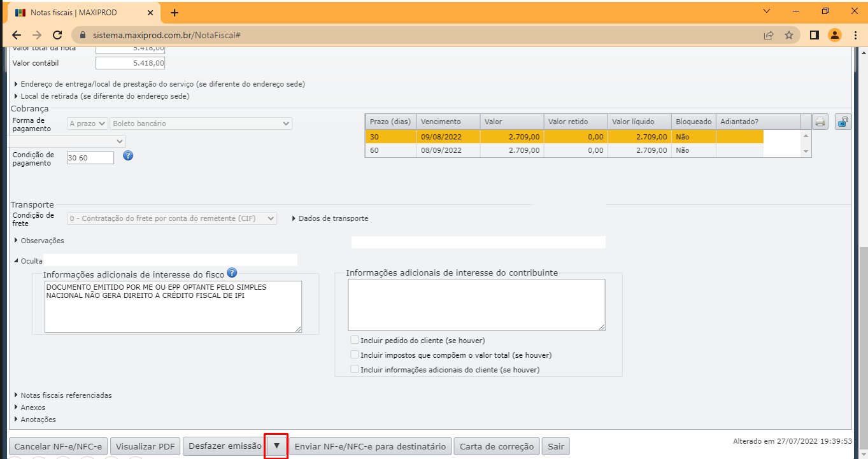
Task: Click the Condição de pagamento field
Action: (x=90, y=157)
